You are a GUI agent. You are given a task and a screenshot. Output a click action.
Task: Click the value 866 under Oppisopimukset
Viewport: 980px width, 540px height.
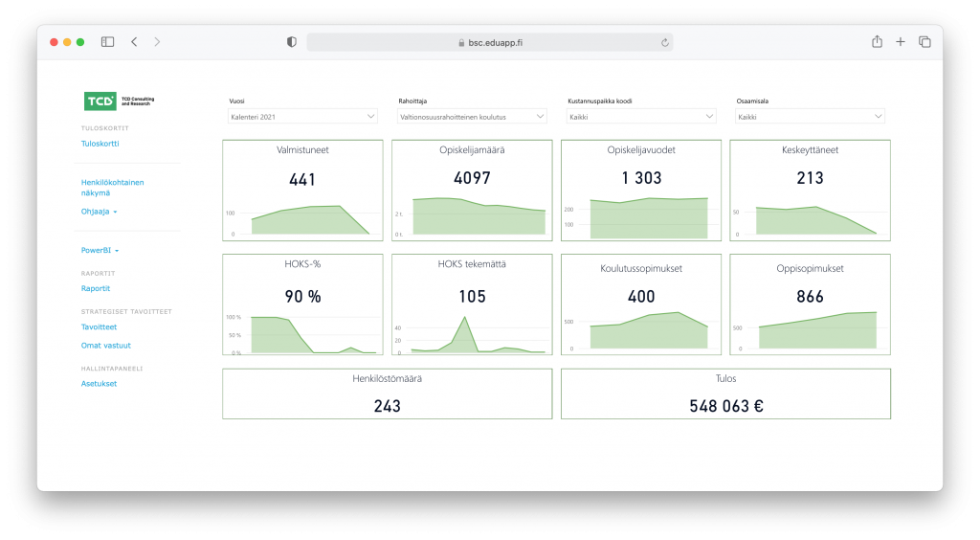pos(810,296)
